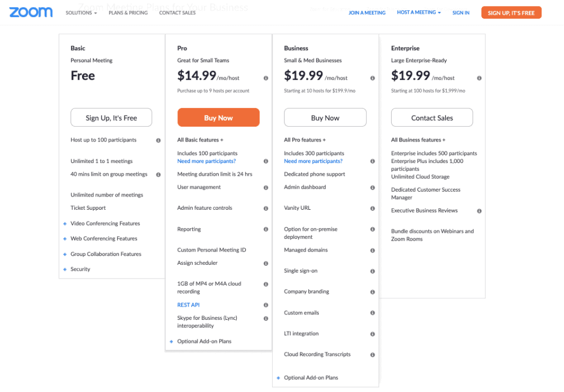
Task: Click orange Sign Up, It's Free header button
Action: 511,13
